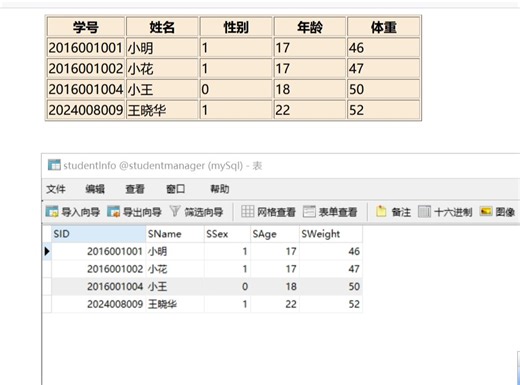Click age 22 in the HTML table
Image resolution: width=520 pixels, height=385 pixels.
pyautogui.click(x=310, y=110)
